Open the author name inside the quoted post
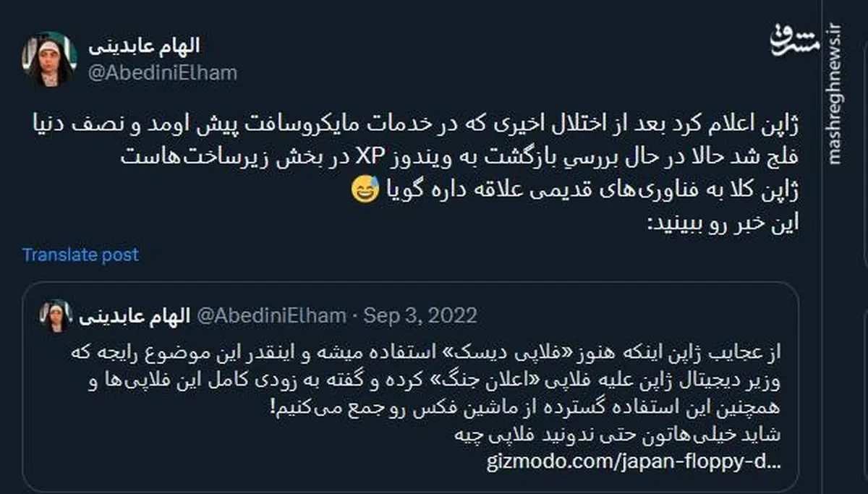Image resolution: width=868 pixels, height=494 pixels. coord(134,316)
